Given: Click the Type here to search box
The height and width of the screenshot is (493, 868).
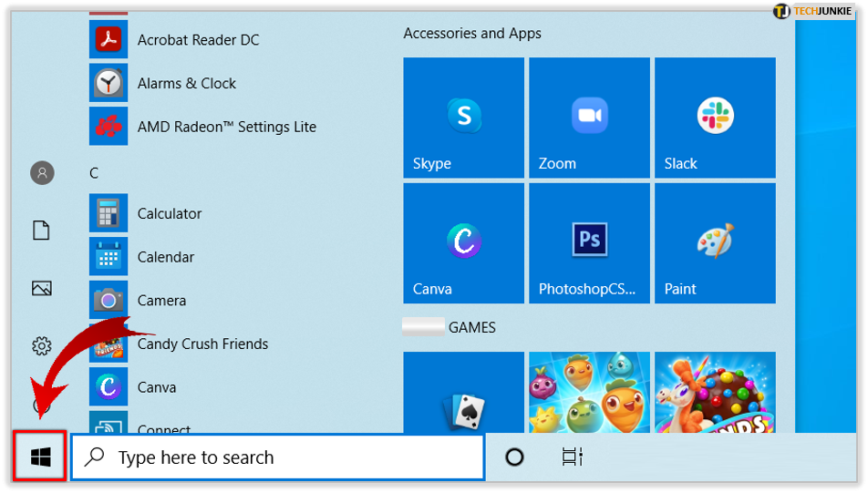Looking at the screenshot, I should click(x=278, y=457).
